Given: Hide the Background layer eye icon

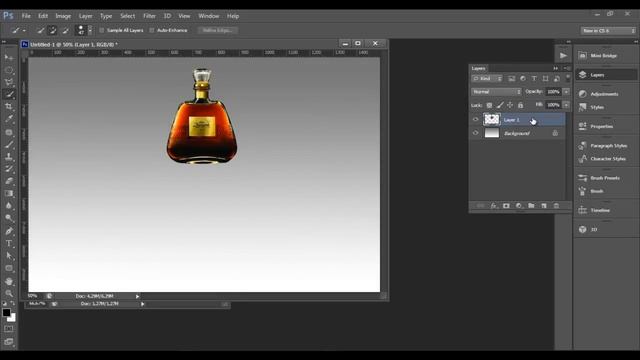Looking at the screenshot, I should 476,133.
